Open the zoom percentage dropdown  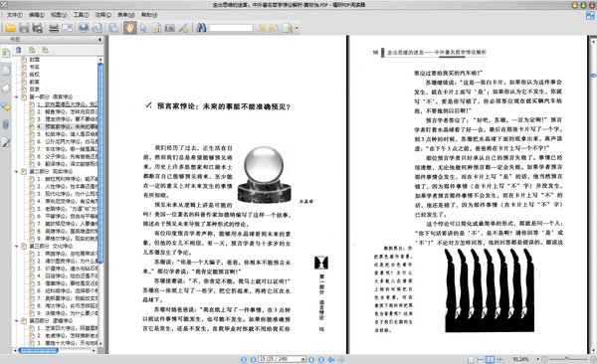[x=537, y=359]
